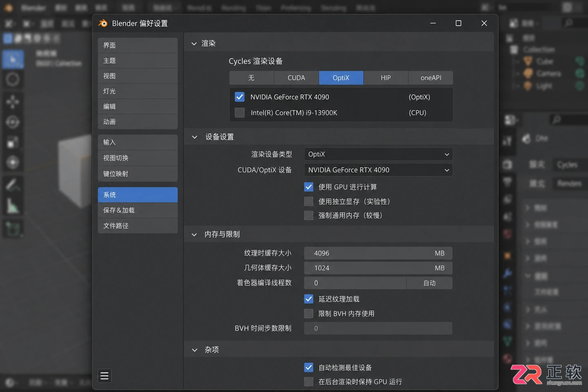Open the 渲染设备类型 dropdown
This screenshot has width=588, height=392.
tap(379, 154)
